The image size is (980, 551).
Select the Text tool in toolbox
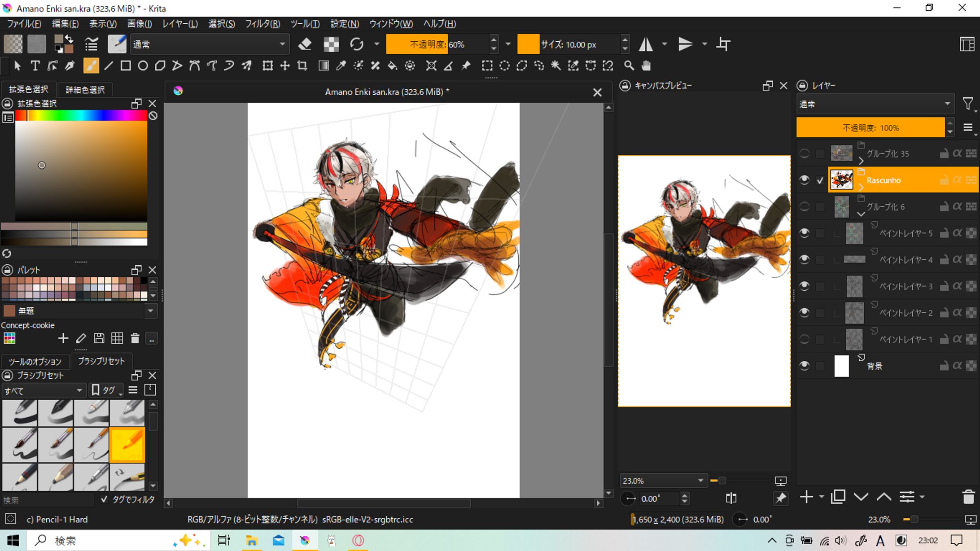point(35,66)
